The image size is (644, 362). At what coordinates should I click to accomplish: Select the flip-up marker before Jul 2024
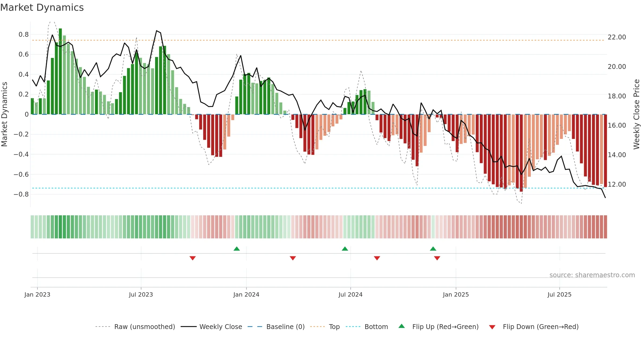pos(345,249)
